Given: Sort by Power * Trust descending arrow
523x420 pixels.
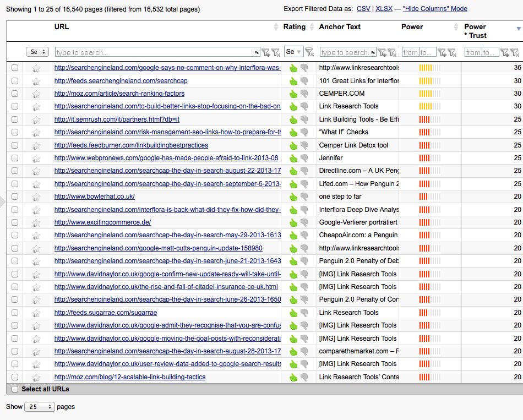Looking at the screenshot, I should (519, 29).
